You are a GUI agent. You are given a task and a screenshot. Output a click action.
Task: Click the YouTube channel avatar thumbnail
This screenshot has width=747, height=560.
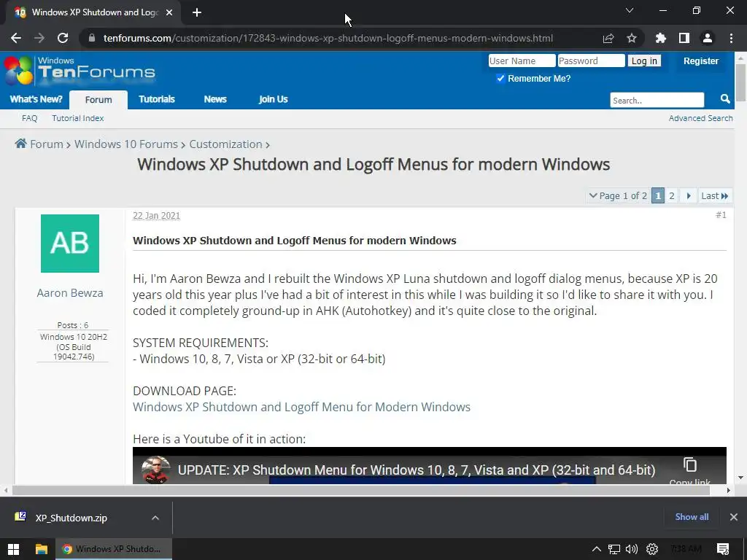coord(156,470)
